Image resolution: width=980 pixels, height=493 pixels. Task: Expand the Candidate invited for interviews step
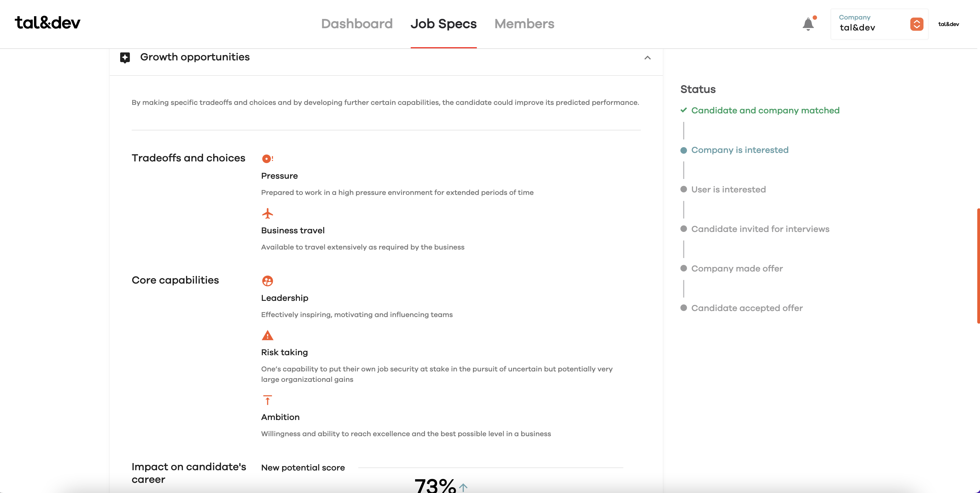click(684, 229)
